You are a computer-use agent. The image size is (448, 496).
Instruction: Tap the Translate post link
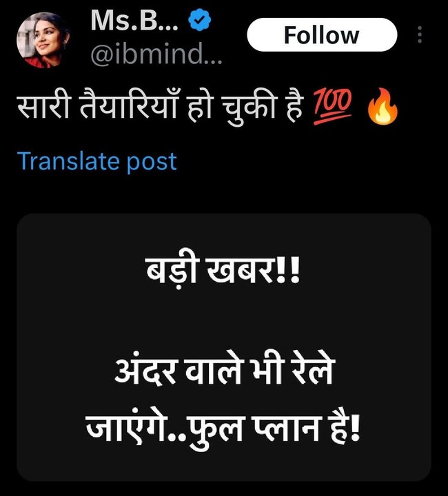(96, 162)
